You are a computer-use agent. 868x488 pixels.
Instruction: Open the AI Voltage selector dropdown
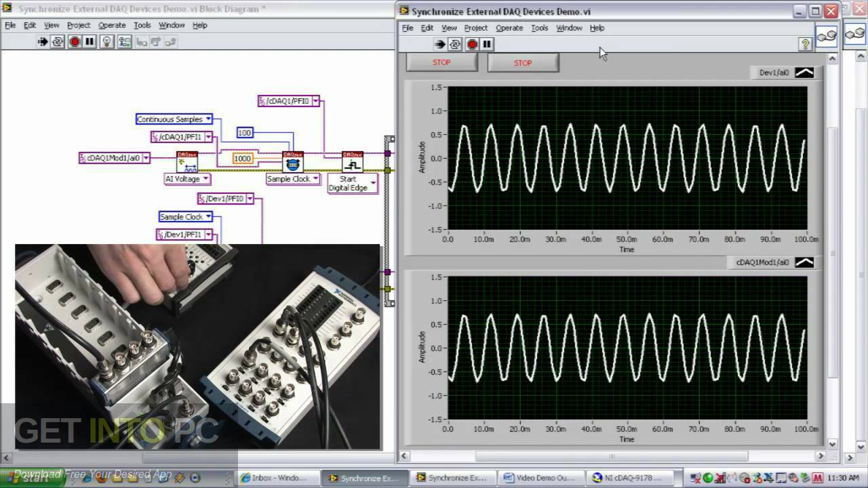click(x=205, y=179)
